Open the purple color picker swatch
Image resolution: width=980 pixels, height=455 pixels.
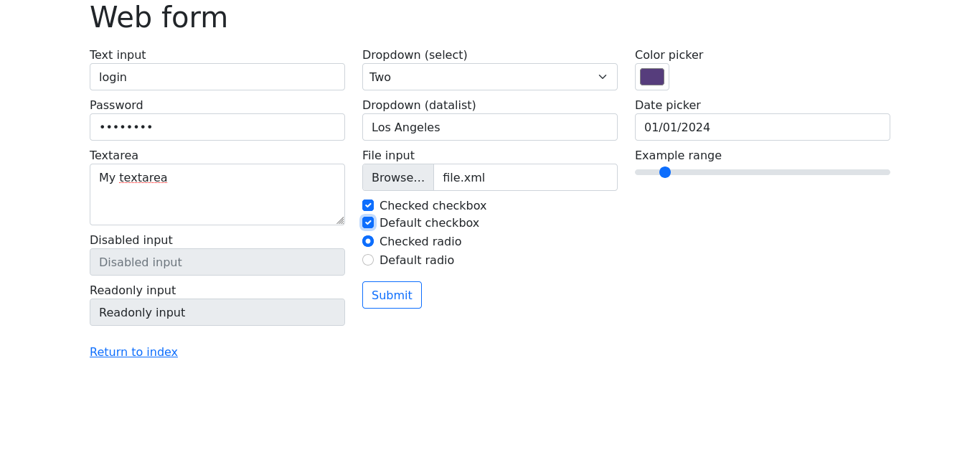pos(652,77)
